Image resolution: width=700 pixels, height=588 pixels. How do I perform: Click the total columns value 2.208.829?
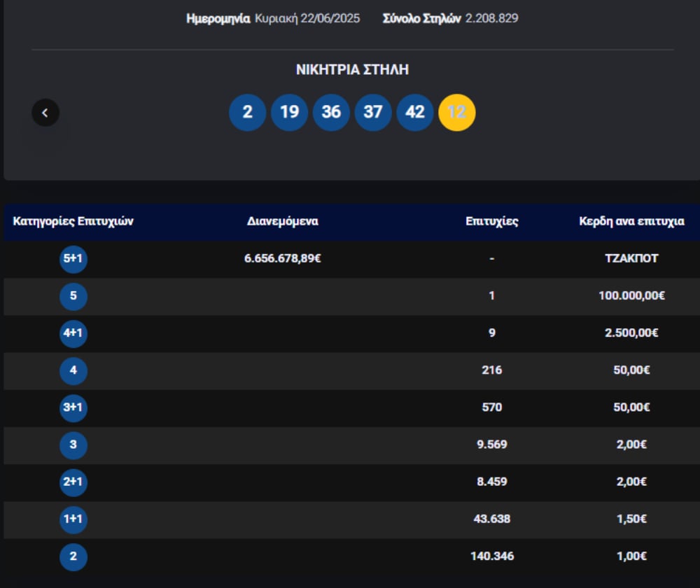(x=492, y=18)
